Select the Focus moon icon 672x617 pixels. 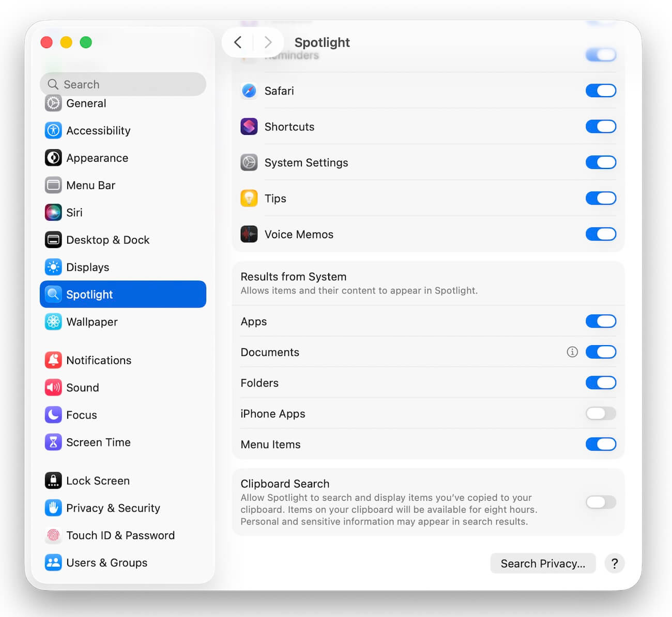click(53, 415)
